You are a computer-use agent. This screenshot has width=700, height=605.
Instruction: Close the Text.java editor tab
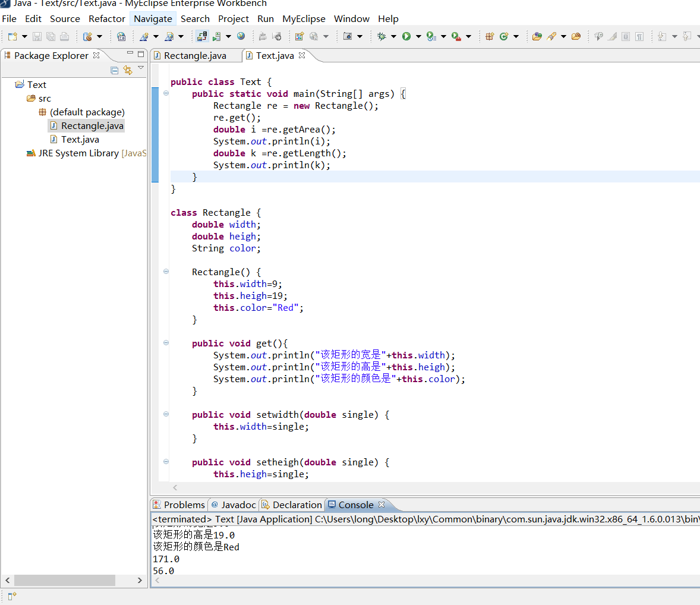(302, 55)
